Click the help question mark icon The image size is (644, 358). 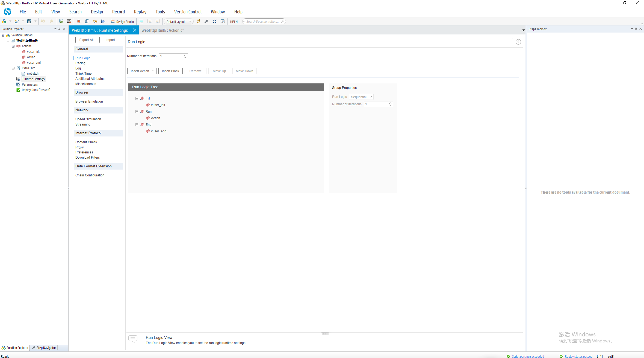click(518, 42)
